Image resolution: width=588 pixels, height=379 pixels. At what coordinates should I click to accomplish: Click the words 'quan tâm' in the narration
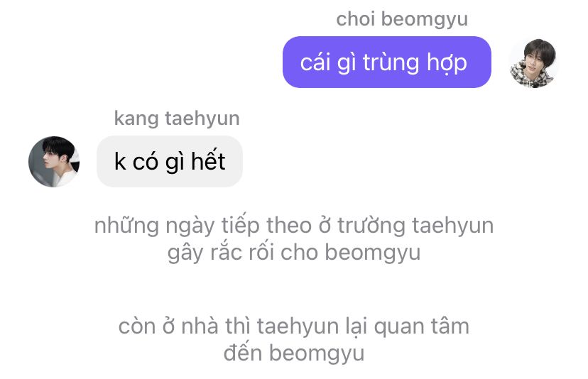tap(422, 327)
